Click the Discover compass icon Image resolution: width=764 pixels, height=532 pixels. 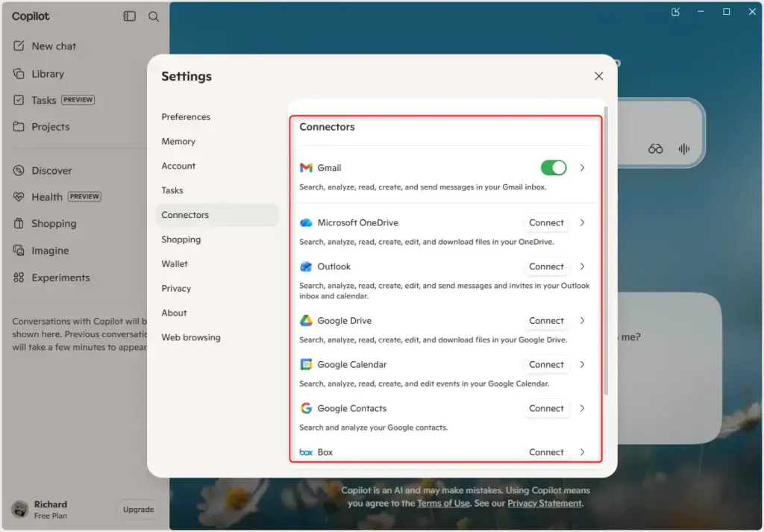19,171
